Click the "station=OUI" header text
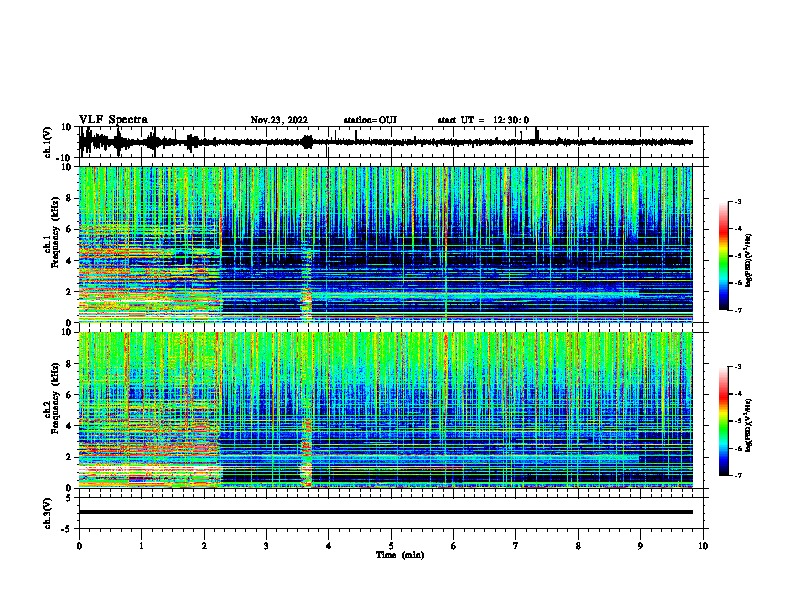 pos(370,120)
